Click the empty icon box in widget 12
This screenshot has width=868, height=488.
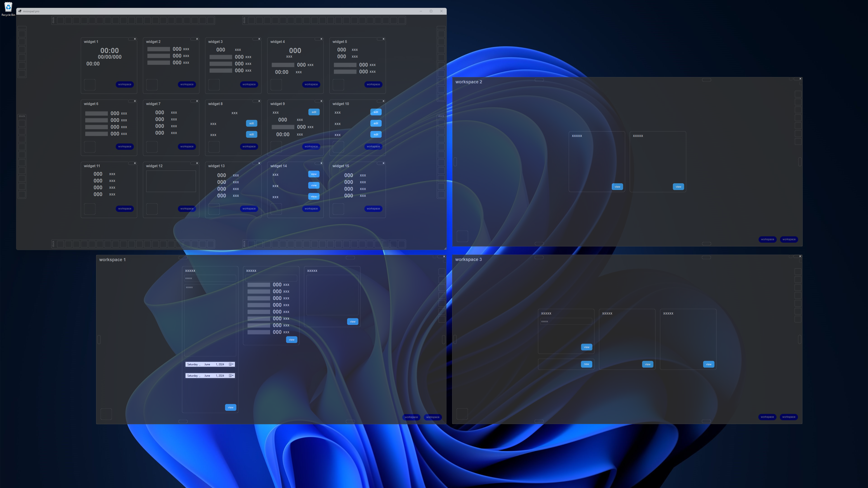tap(152, 209)
